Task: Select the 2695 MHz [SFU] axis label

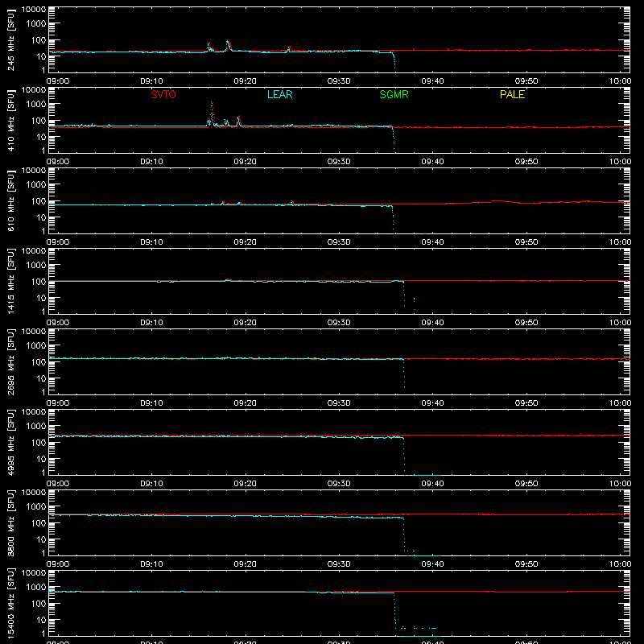Action: [10, 362]
